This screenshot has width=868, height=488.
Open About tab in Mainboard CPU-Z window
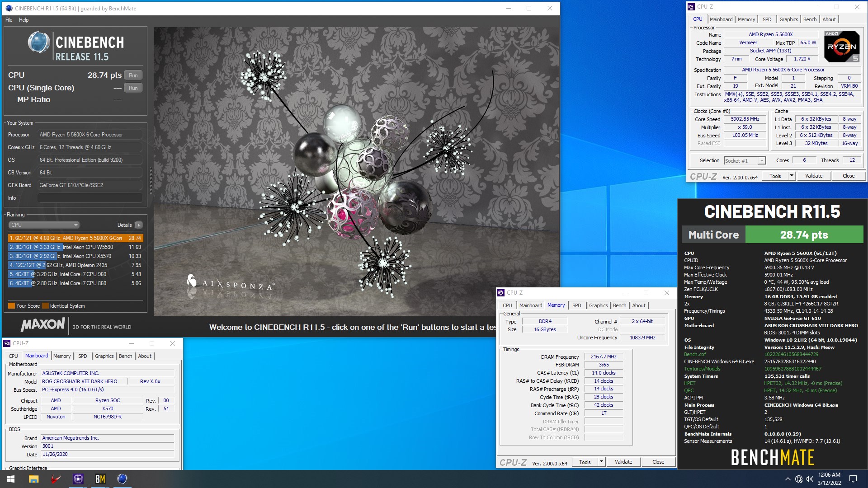[x=145, y=356]
